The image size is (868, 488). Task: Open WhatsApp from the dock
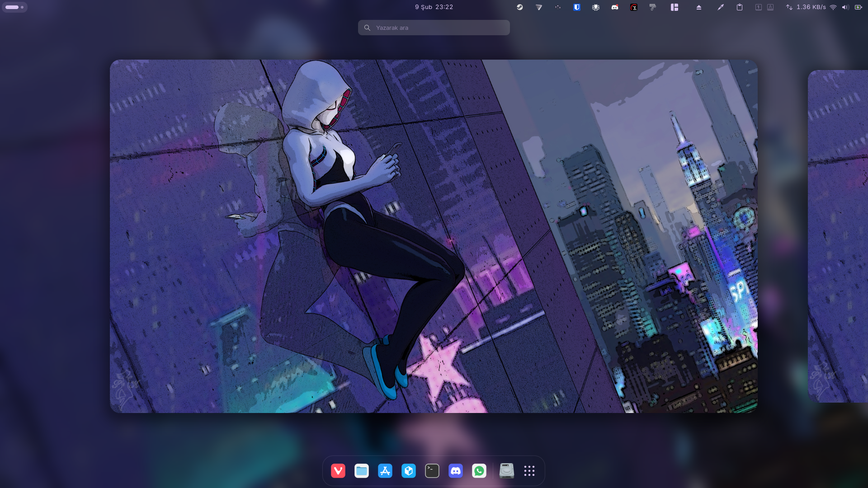coord(479,471)
